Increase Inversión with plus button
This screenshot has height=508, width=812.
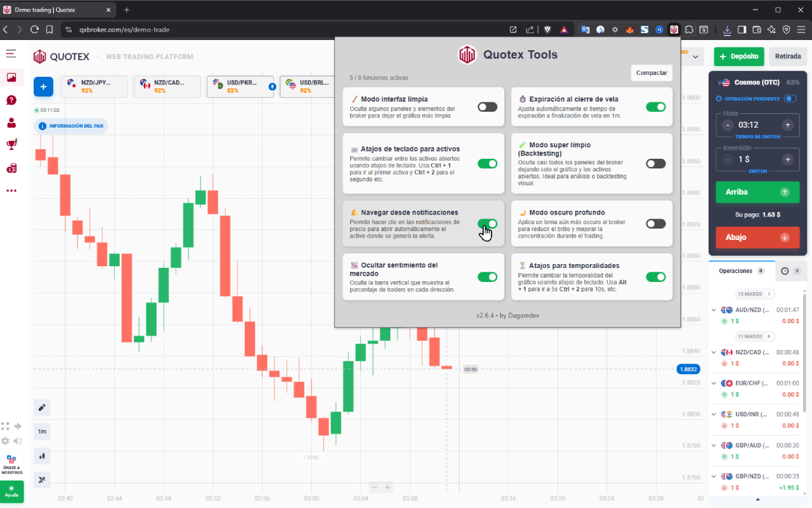click(787, 160)
